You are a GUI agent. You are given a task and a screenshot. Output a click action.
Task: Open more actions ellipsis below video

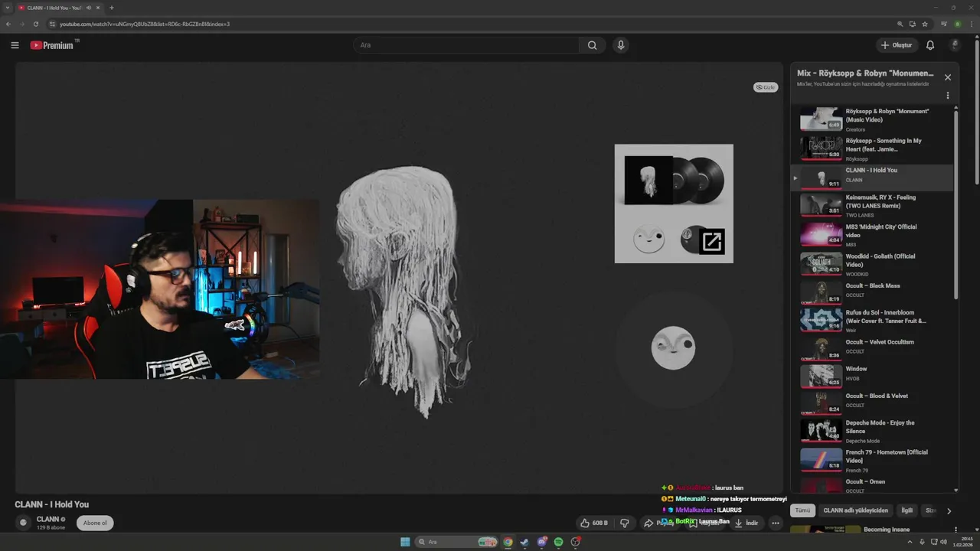click(x=776, y=523)
